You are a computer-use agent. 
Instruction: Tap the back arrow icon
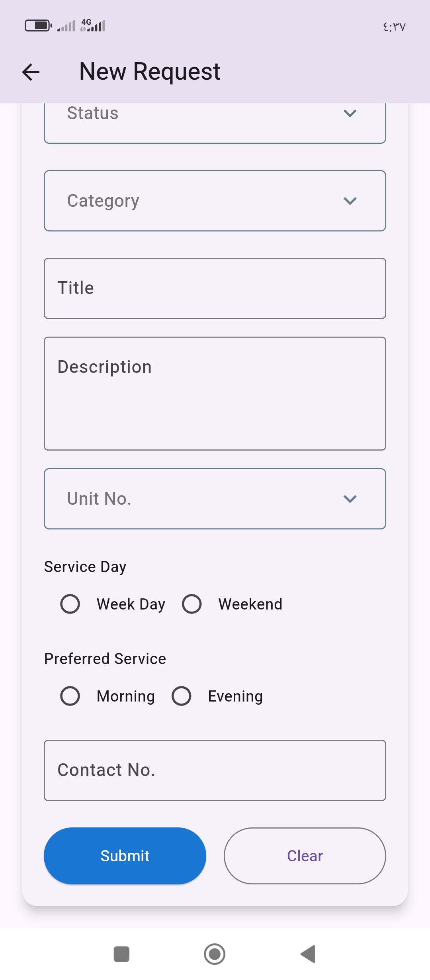click(x=31, y=72)
